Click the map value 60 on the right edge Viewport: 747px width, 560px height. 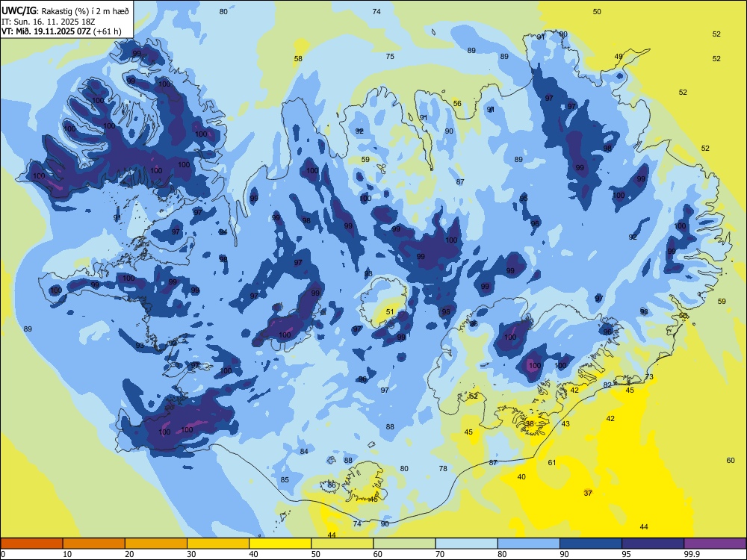[731, 460]
